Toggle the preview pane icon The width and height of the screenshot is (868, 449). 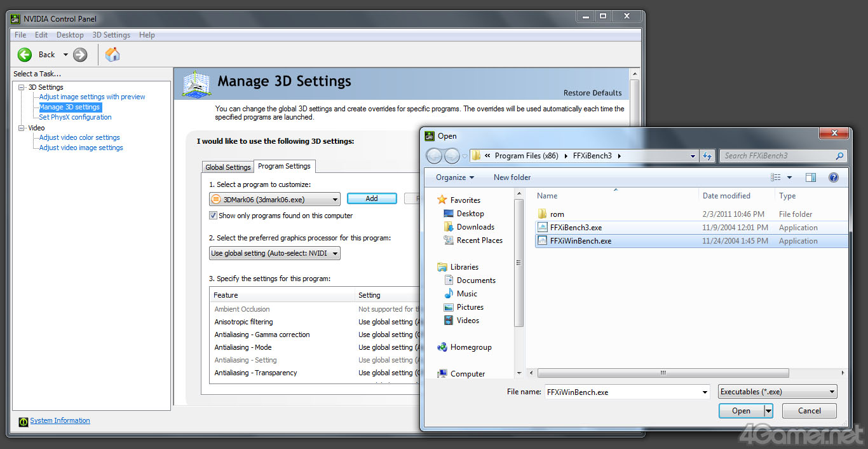(811, 177)
